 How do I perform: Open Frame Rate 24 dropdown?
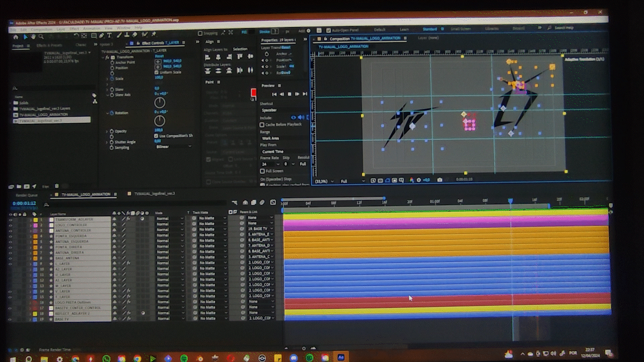tap(270, 164)
